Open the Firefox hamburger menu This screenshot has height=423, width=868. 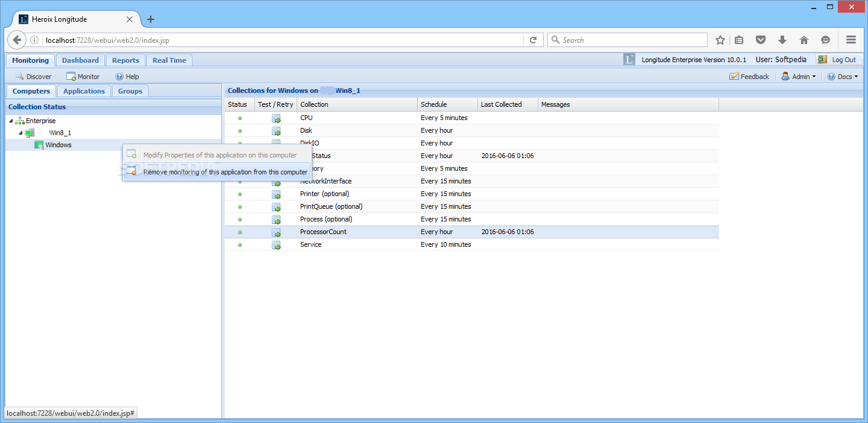pyautogui.click(x=851, y=40)
